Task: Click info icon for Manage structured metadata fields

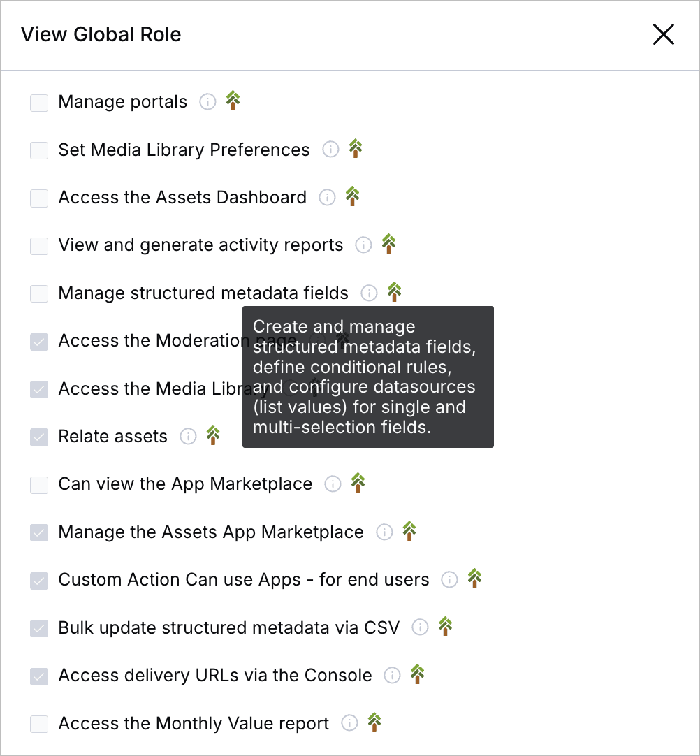Action: (x=369, y=293)
